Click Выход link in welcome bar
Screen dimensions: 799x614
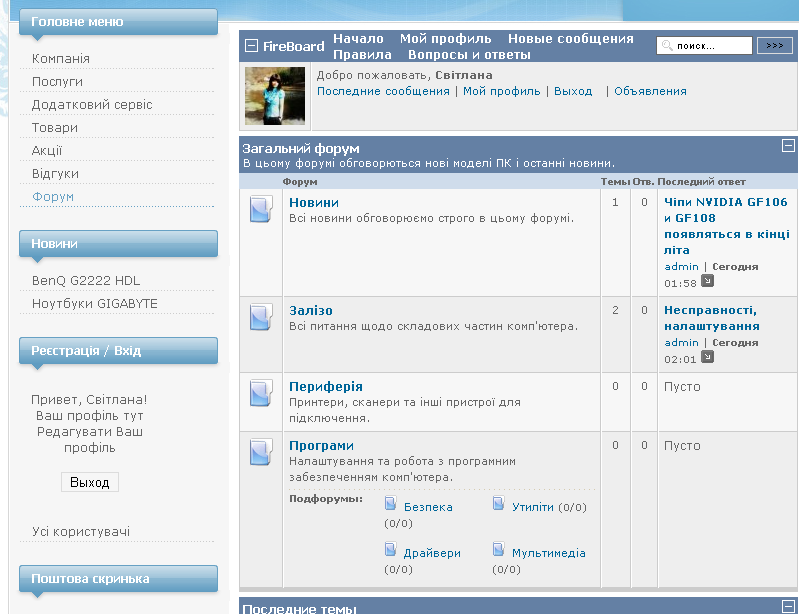[573, 91]
